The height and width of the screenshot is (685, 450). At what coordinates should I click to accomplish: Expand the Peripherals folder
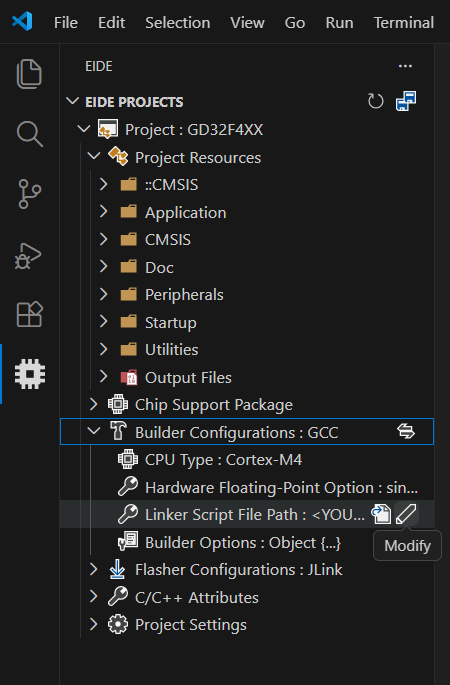point(104,294)
